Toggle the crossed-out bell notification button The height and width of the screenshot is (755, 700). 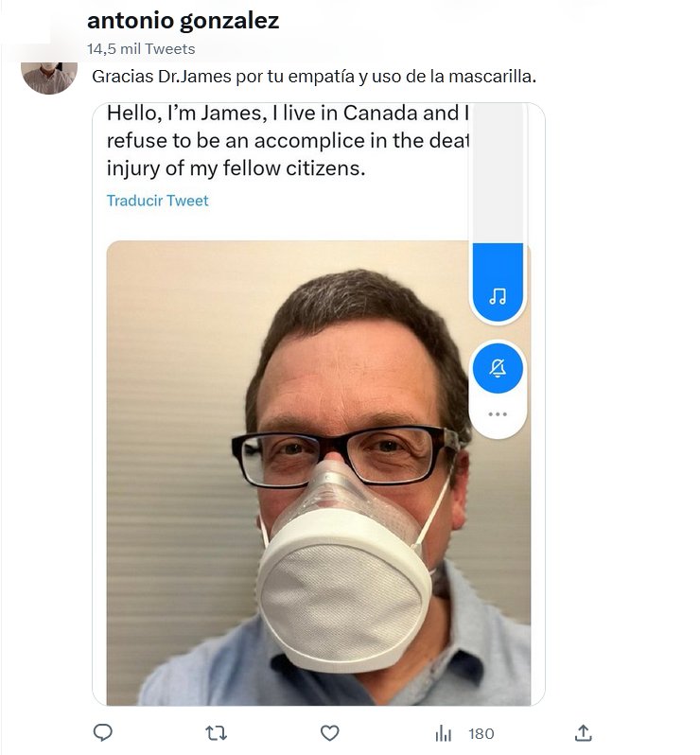pos(498,368)
